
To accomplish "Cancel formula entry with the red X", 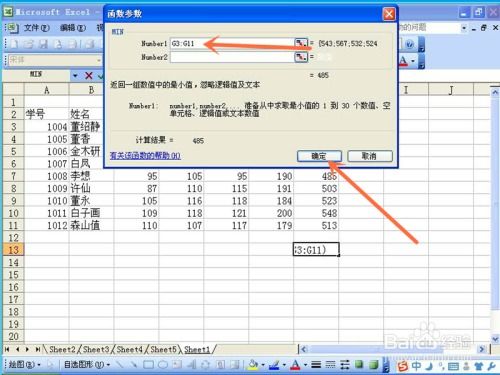I will (x=89, y=76).
